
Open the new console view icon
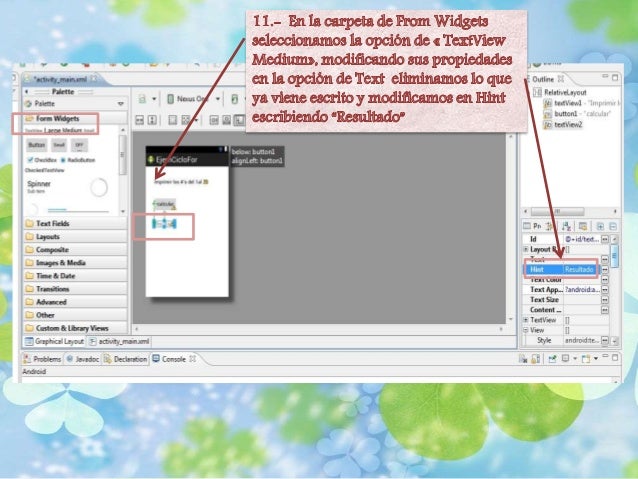pyautogui.click(x=586, y=359)
